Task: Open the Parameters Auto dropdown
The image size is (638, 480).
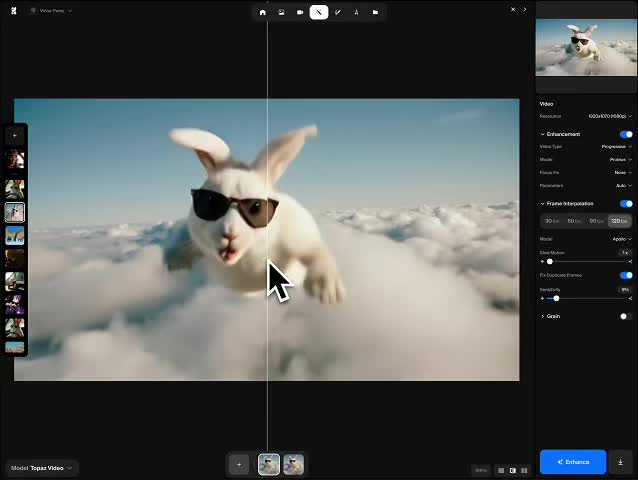Action: point(624,185)
